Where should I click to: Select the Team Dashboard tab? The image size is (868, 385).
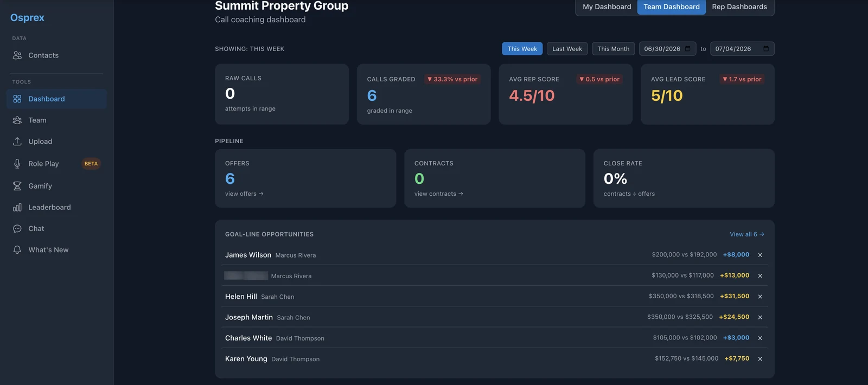point(672,7)
